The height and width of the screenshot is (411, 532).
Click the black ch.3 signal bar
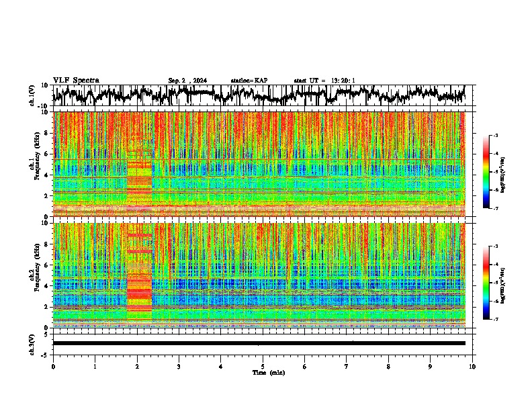[259, 343]
